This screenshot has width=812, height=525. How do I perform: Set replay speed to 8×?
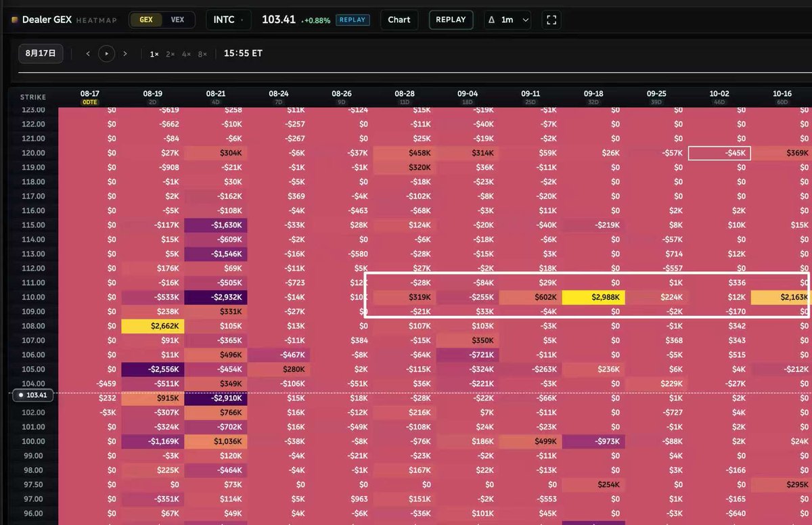pos(202,53)
